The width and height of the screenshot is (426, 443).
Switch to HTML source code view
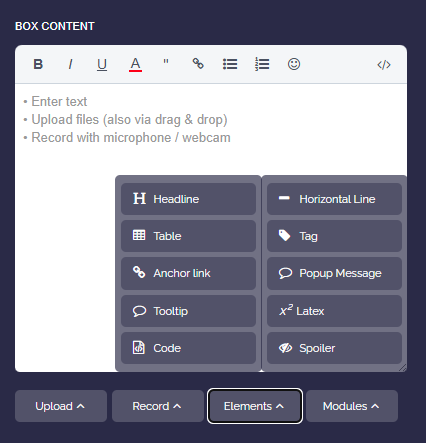coord(384,65)
